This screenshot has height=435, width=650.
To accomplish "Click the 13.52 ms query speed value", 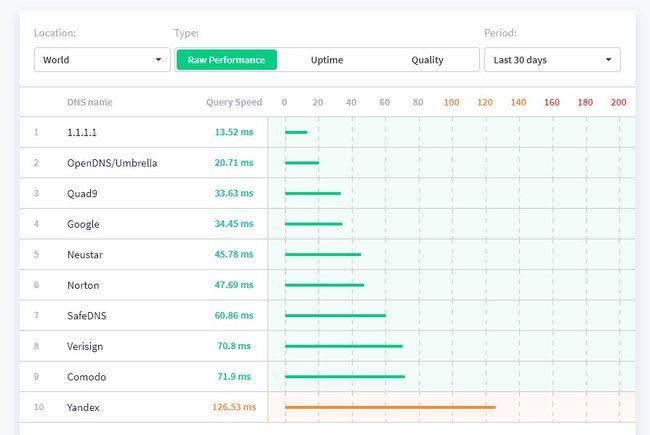I will (234, 132).
